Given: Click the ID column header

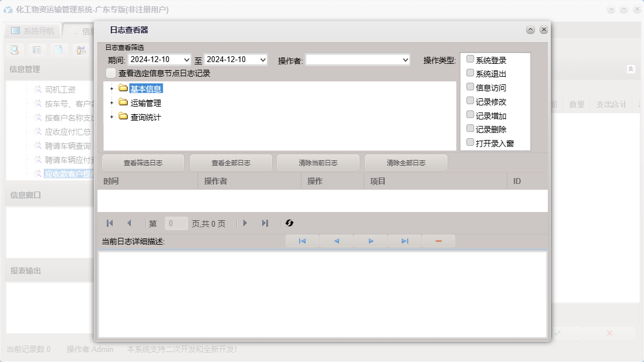Looking at the screenshot, I should point(527,181).
